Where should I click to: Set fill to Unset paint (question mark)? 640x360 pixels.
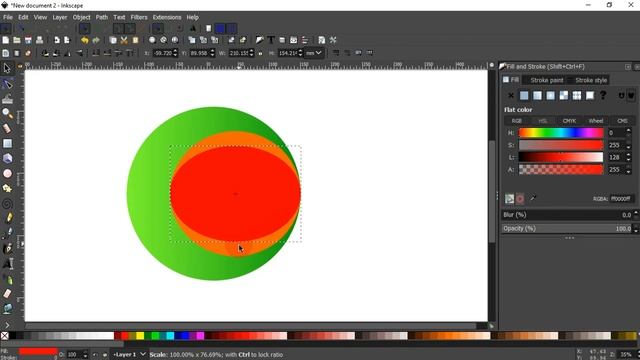[x=603, y=96]
